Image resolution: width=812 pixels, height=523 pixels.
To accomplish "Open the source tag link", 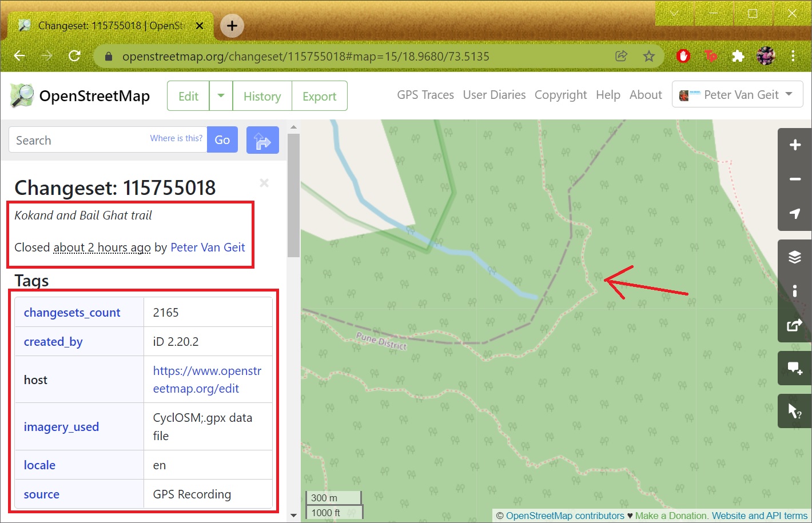I will click(x=41, y=494).
